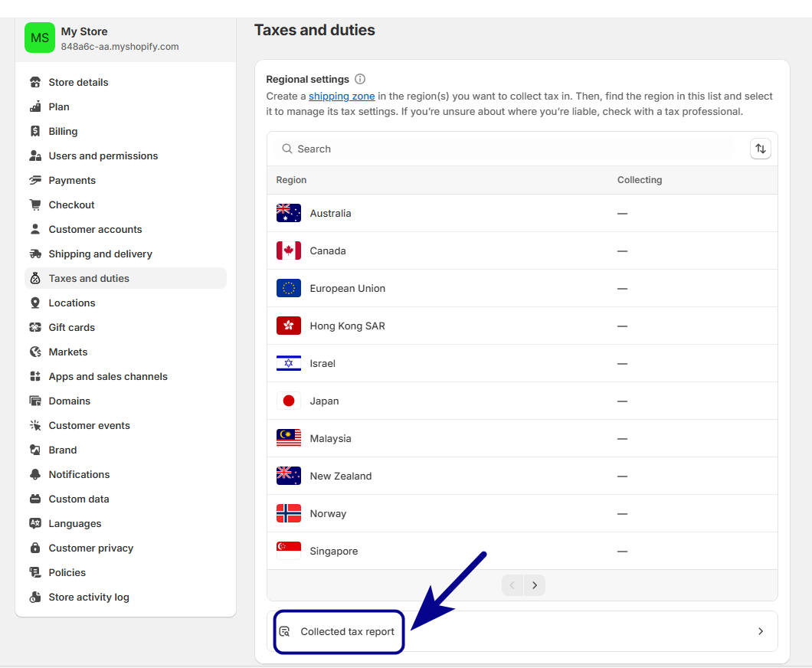This screenshot has height=668, width=812.
Task: Open the Plan settings page
Action: click(126, 106)
